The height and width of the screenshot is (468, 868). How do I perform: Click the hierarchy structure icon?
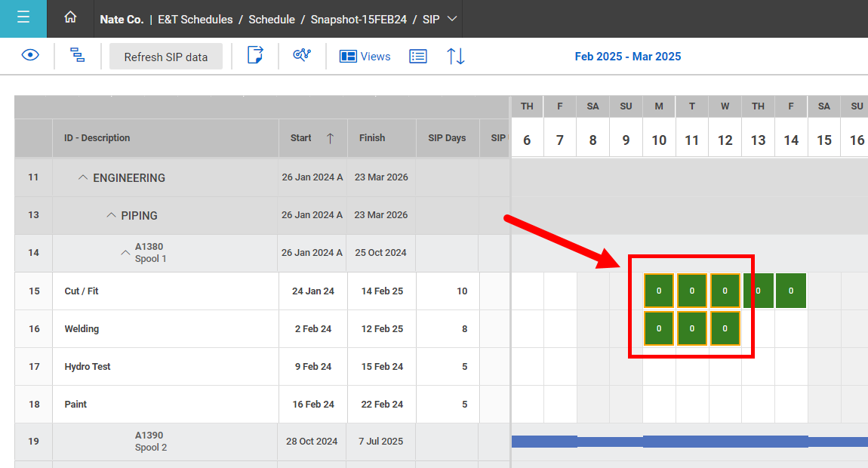coord(78,55)
